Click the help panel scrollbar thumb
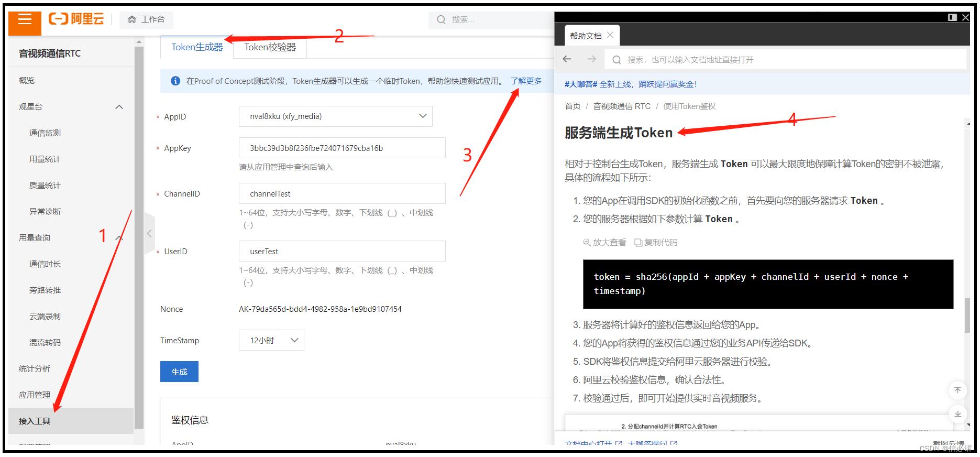980x457 pixels. 967,315
